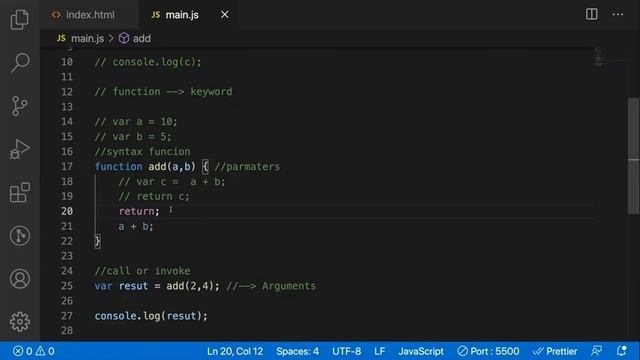Click line number 20 in gutter
This screenshot has width=640, height=360.
coord(67,211)
